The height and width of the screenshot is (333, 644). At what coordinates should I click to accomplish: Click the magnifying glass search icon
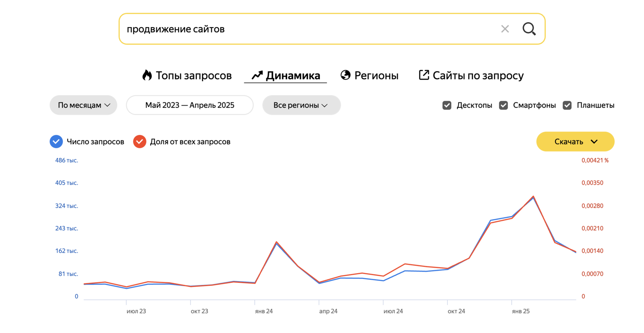point(529,29)
